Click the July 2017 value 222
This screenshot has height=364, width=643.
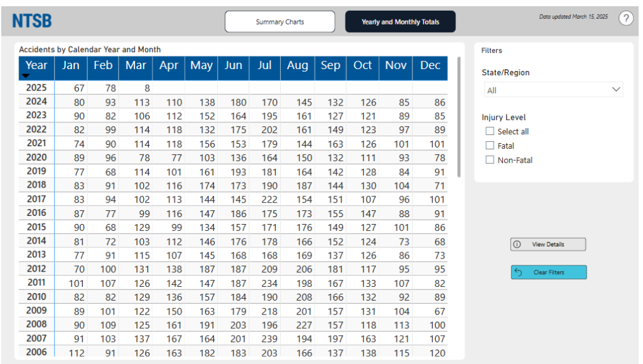tap(268, 200)
